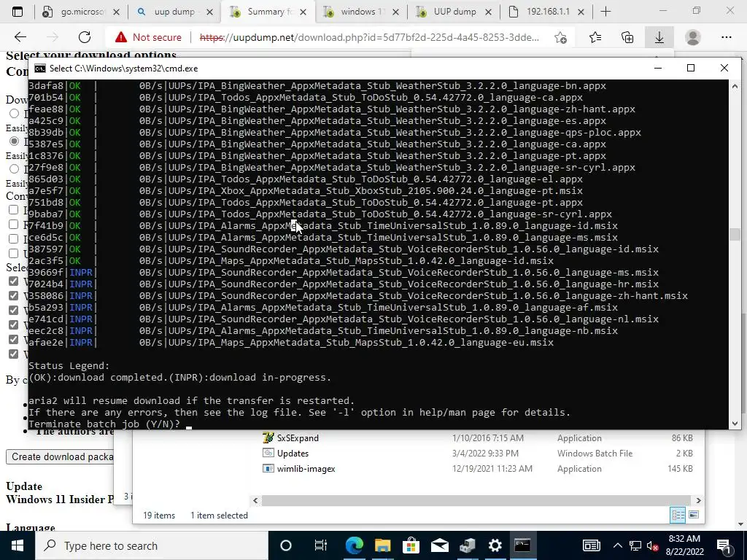The width and height of the screenshot is (747, 560).
Task: Switch to the 192.168.1.1 tab
Action: pyautogui.click(x=547, y=12)
